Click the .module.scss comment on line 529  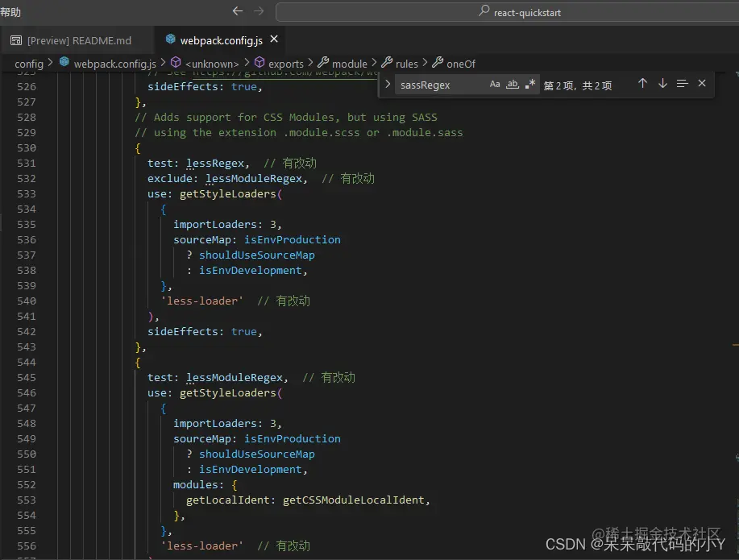(299, 133)
